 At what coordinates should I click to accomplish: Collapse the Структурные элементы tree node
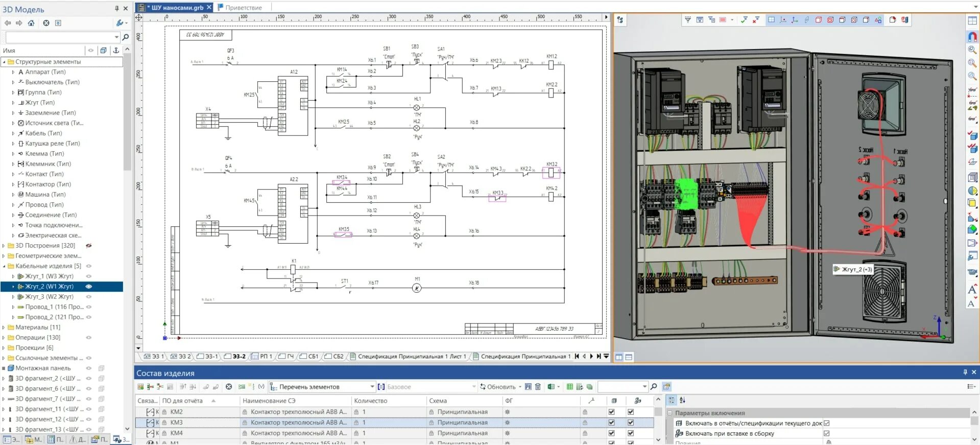point(4,62)
